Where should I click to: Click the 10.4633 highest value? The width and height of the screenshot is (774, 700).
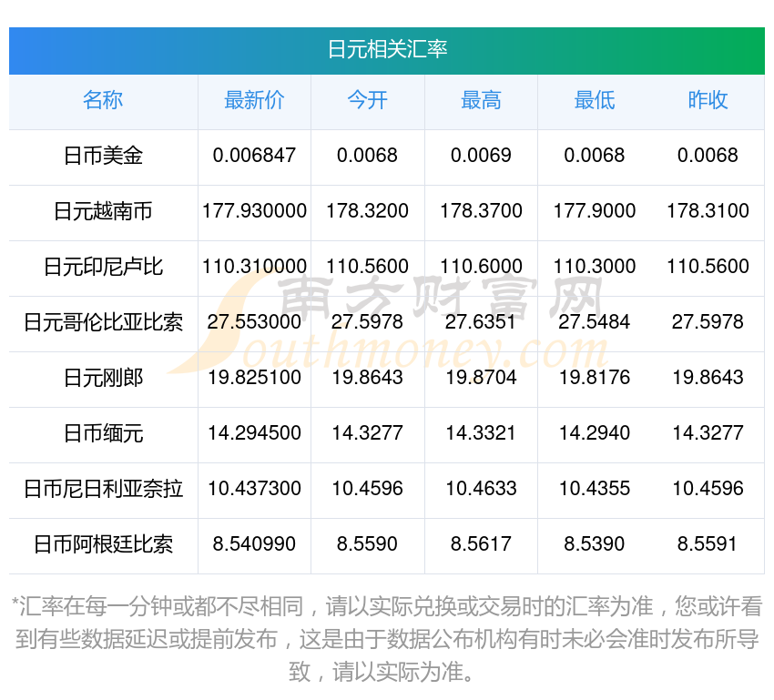click(481, 489)
